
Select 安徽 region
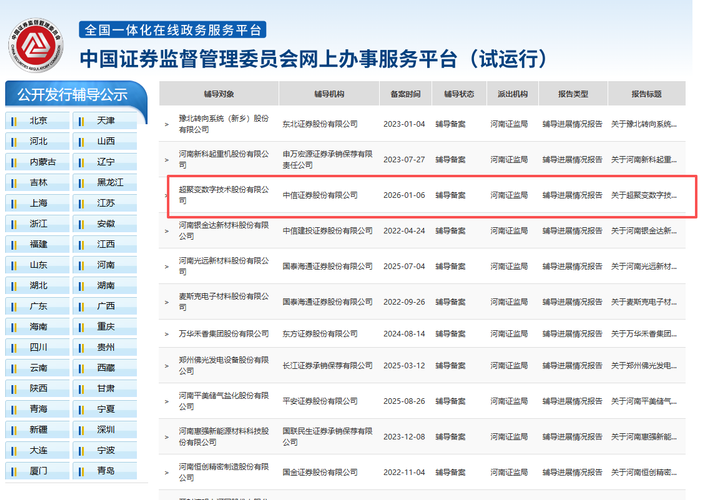(105, 224)
